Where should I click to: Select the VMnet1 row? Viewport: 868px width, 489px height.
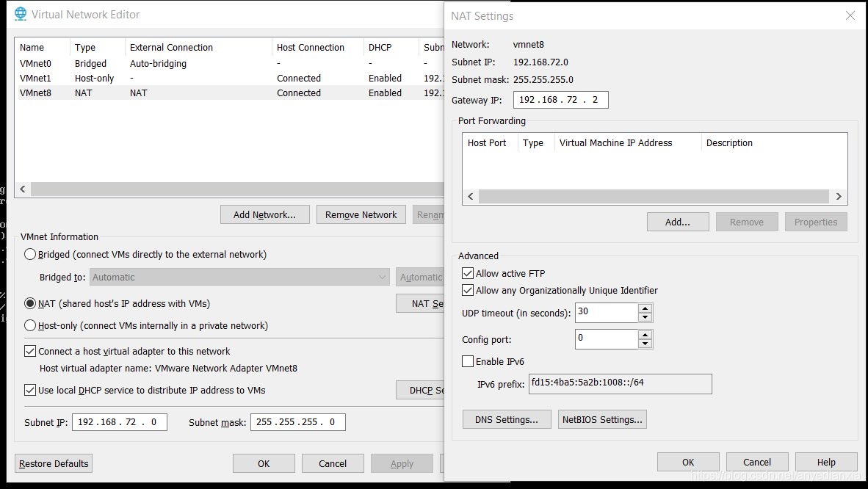230,78
